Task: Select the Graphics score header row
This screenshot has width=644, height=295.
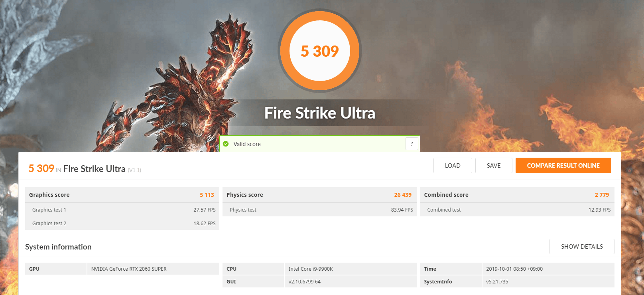Action: (x=122, y=195)
